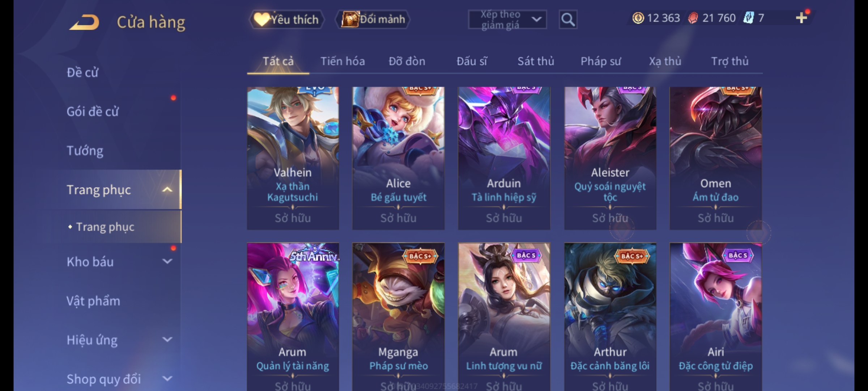Expand the Shop quy đổi section

coord(167,379)
